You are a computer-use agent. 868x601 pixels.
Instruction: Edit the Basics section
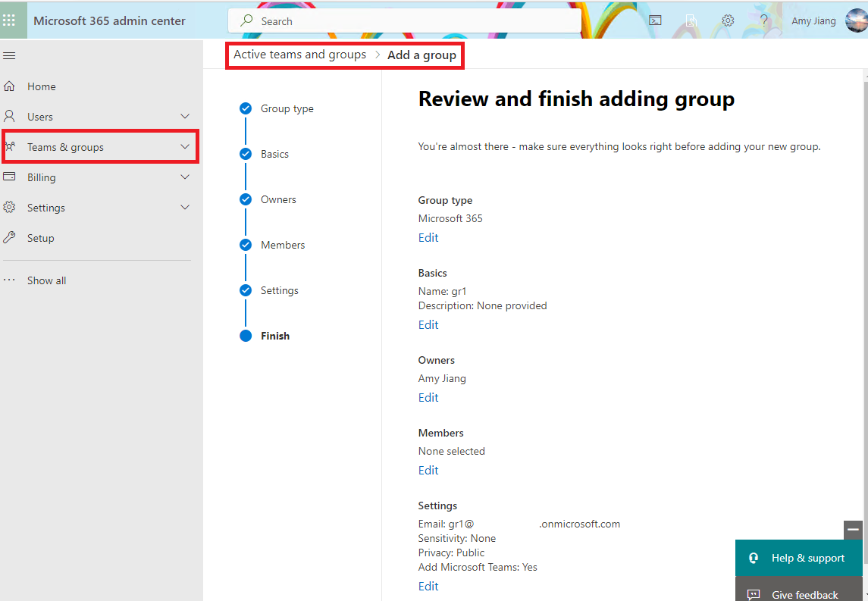click(x=428, y=325)
